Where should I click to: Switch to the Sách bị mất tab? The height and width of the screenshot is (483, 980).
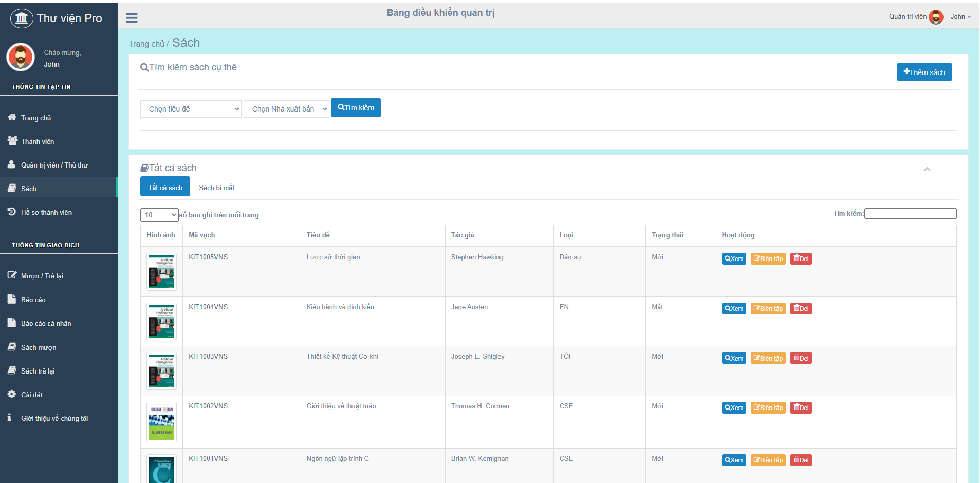pyautogui.click(x=216, y=188)
